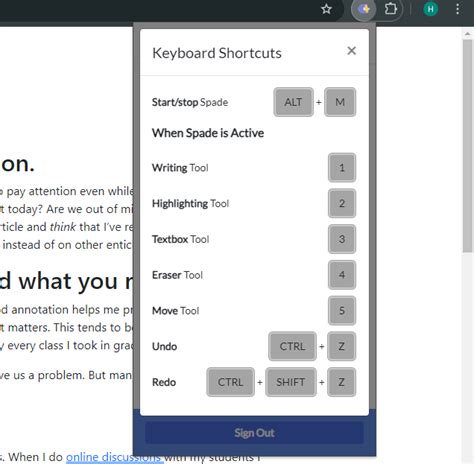
Task: Click the 4 key for Eraser Tool
Action: (x=342, y=275)
